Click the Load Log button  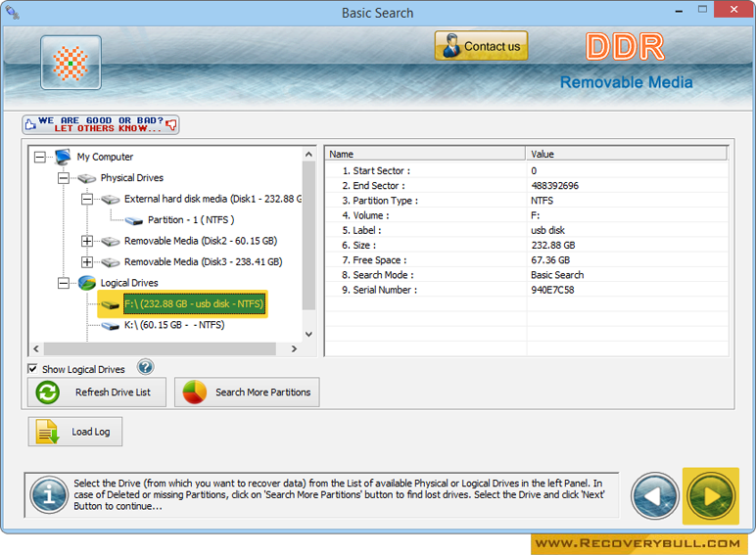(x=75, y=432)
